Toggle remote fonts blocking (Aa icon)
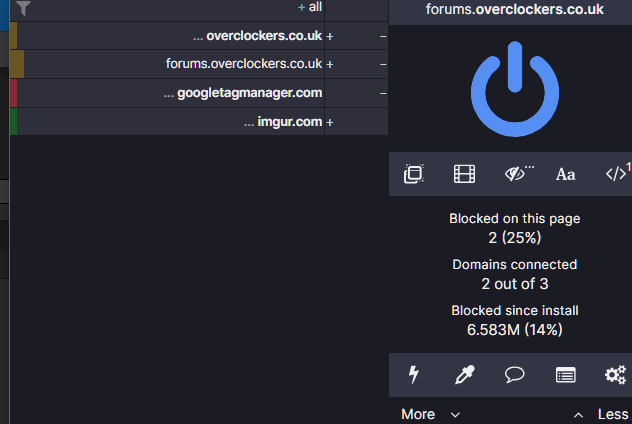Viewport: 632px width, 424px height. (x=565, y=174)
